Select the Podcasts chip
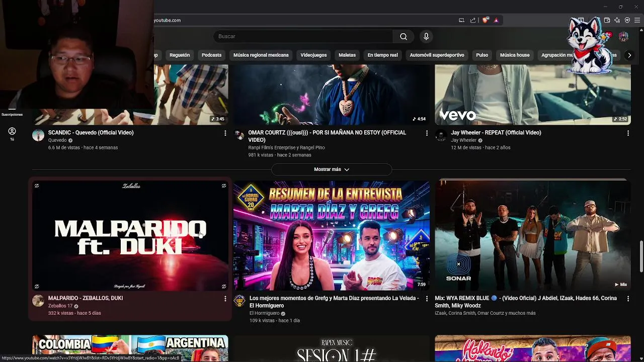 pos(211,55)
